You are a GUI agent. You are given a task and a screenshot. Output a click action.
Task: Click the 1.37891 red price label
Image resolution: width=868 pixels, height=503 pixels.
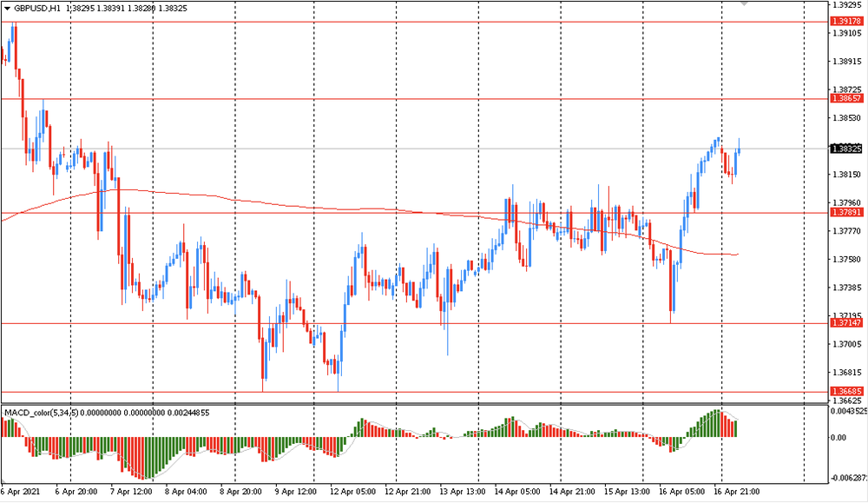pyautogui.click(x=845, y=212)
